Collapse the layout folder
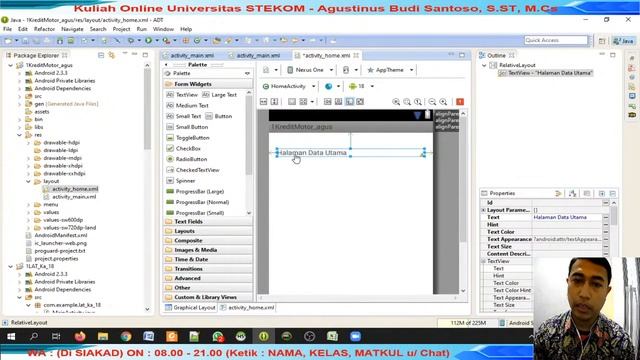This screenshot has height=360, width=640. tap(28, 181)
